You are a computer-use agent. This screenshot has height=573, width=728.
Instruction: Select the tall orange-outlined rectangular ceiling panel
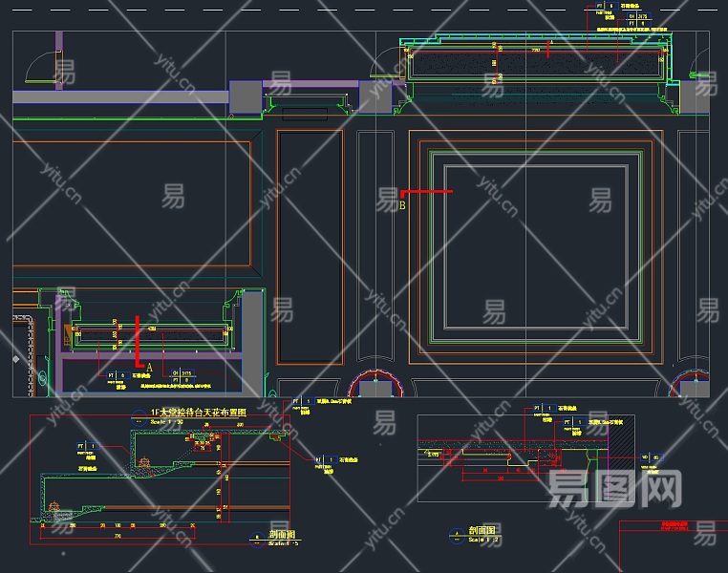point(310,247)
